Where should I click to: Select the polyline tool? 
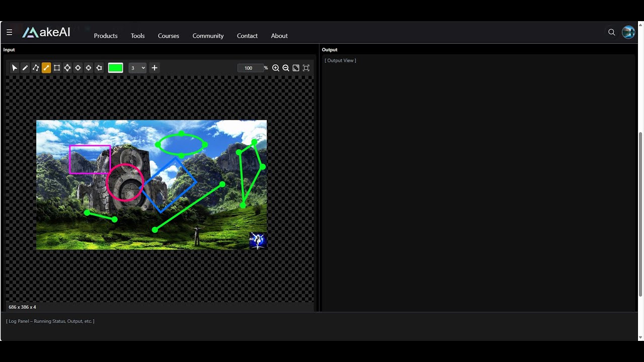point(36,68)
